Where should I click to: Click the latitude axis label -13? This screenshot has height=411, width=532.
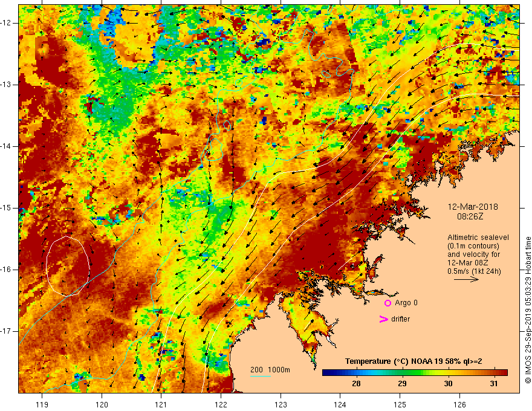tap(7, 85)
